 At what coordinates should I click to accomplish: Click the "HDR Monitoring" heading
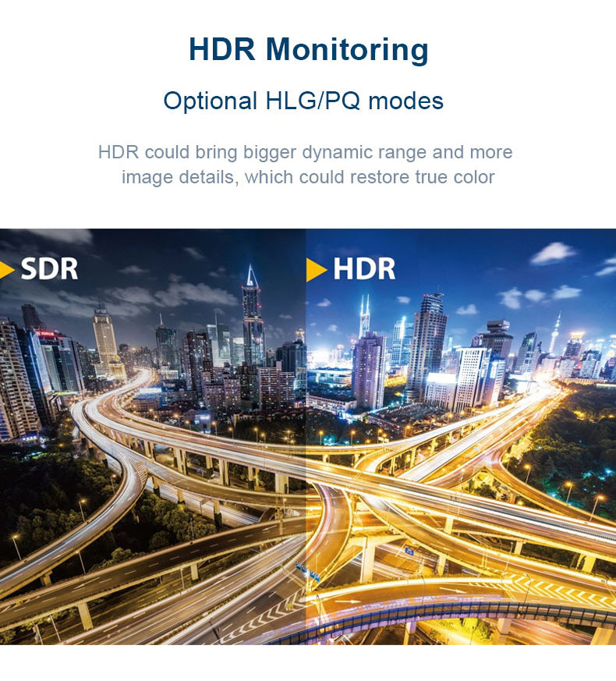coord(308,49)
